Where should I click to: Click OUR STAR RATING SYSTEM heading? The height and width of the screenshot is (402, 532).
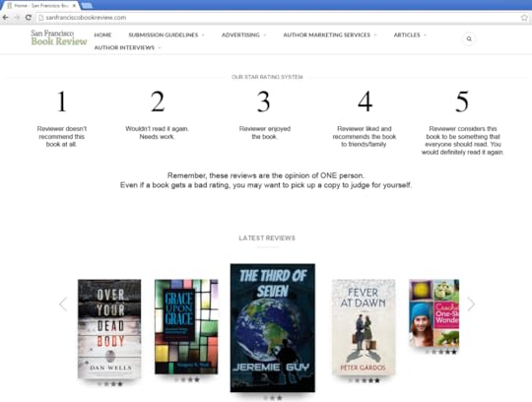[x=267, y=77]
